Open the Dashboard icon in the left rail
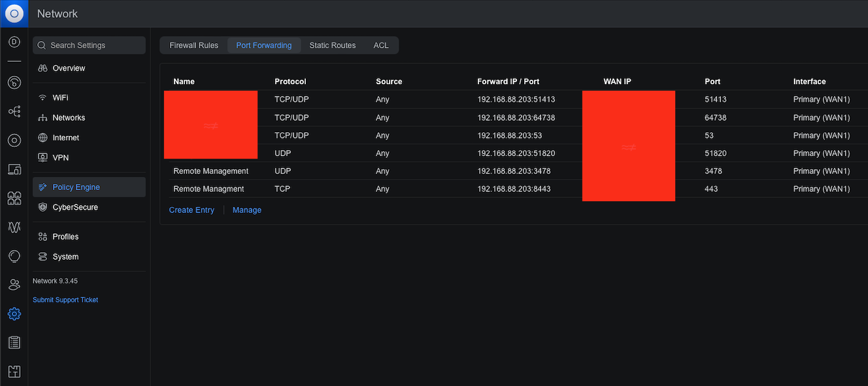The width and height of the screenshot is (868, 386). pos(14,42)
